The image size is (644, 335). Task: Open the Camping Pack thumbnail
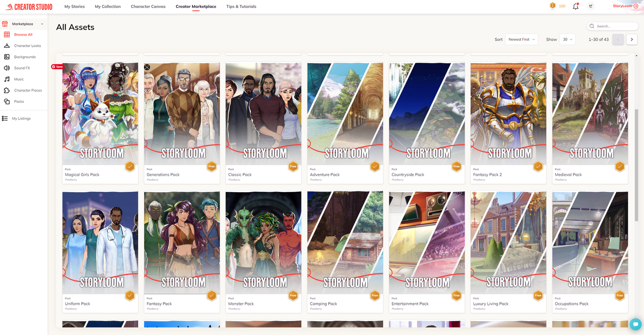(345, 243)
